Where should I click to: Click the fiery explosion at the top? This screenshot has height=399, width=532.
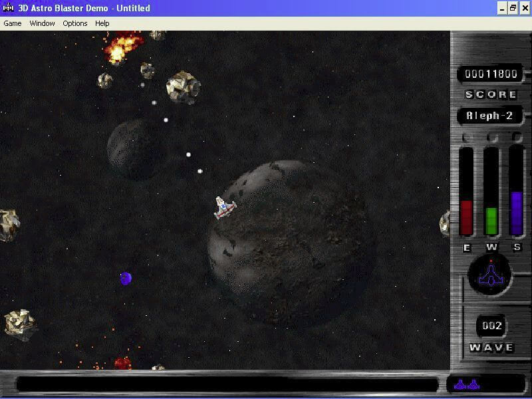122,48
